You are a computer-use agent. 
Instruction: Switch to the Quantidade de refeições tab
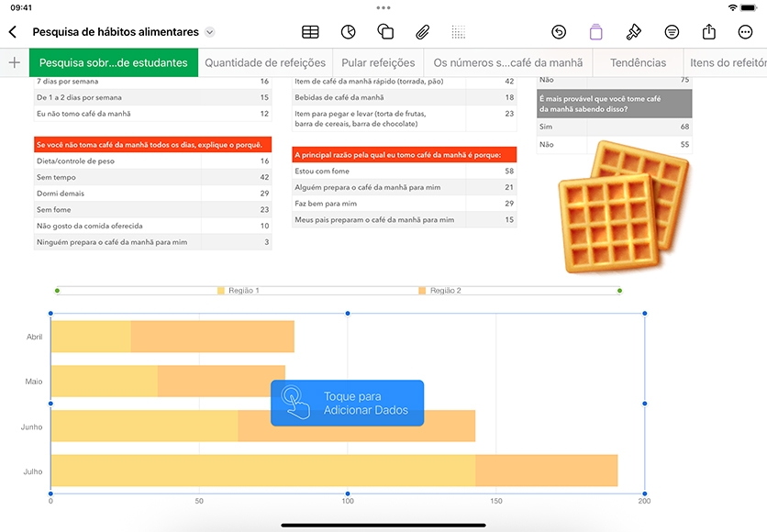pos(265,62)
